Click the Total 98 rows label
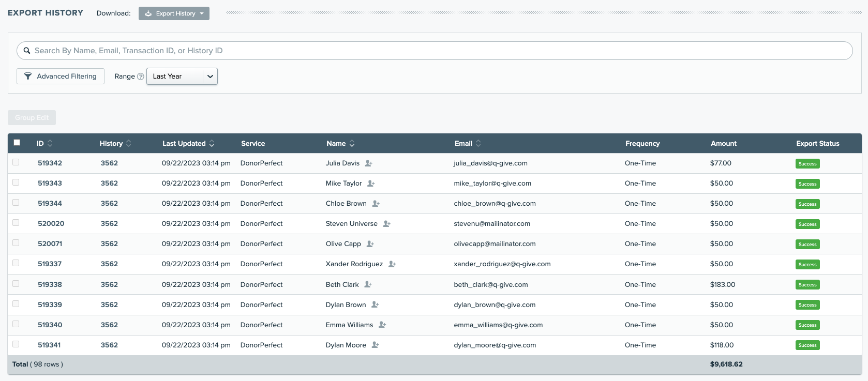Viewport: 868px width, 381px height. 38,364
